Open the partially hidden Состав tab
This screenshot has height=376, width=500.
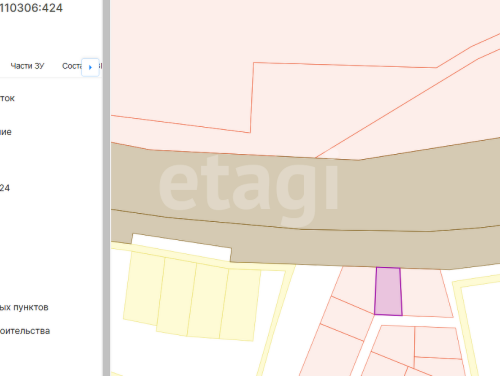point(72,66)
